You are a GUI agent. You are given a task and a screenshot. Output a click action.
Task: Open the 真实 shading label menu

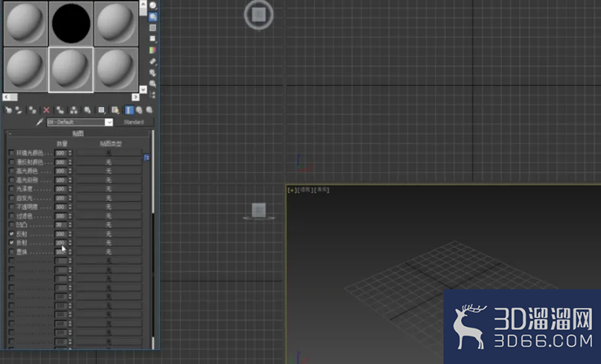tap(322, 190)
